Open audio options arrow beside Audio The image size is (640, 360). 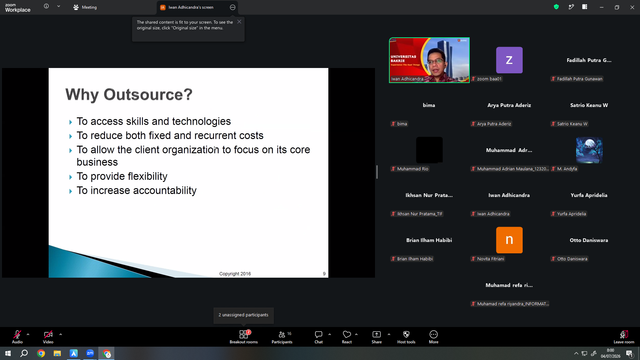tap(28, 334)
